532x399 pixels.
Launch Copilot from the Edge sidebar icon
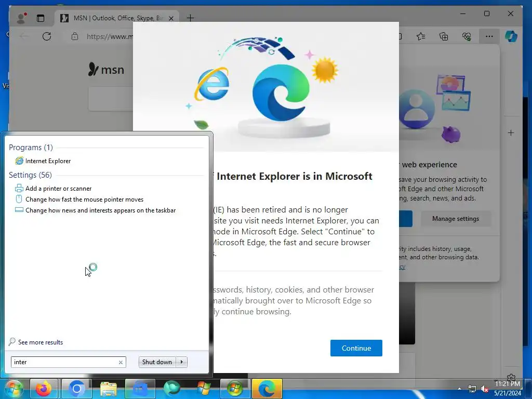tap(511, 36)
